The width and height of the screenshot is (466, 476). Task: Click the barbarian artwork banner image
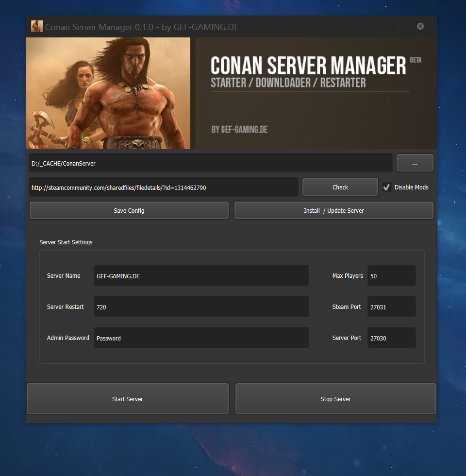pyautogui.click(x=109, y=92)
